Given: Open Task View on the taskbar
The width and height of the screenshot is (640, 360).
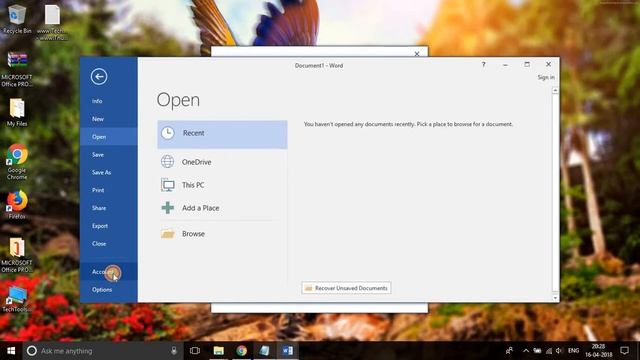Looking at the screenshot, I should (195, 351).
